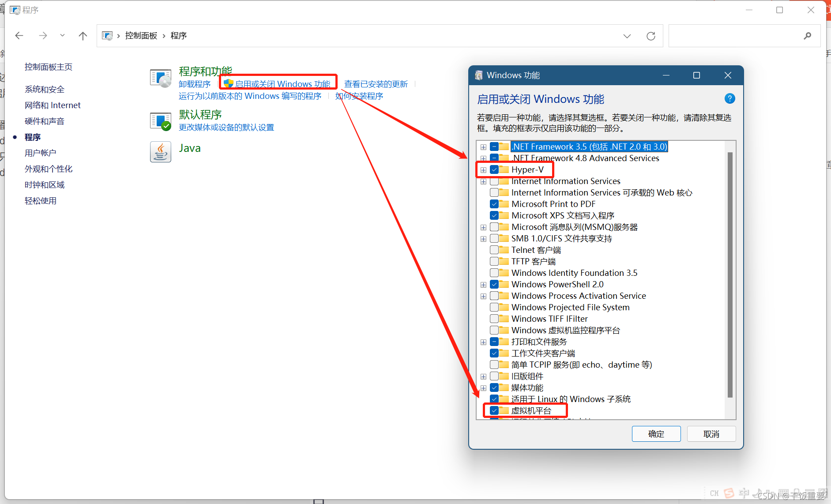Click the 默认程序 icon
Image resolution: width=831 pixels, height=504 pixels.
161,121
